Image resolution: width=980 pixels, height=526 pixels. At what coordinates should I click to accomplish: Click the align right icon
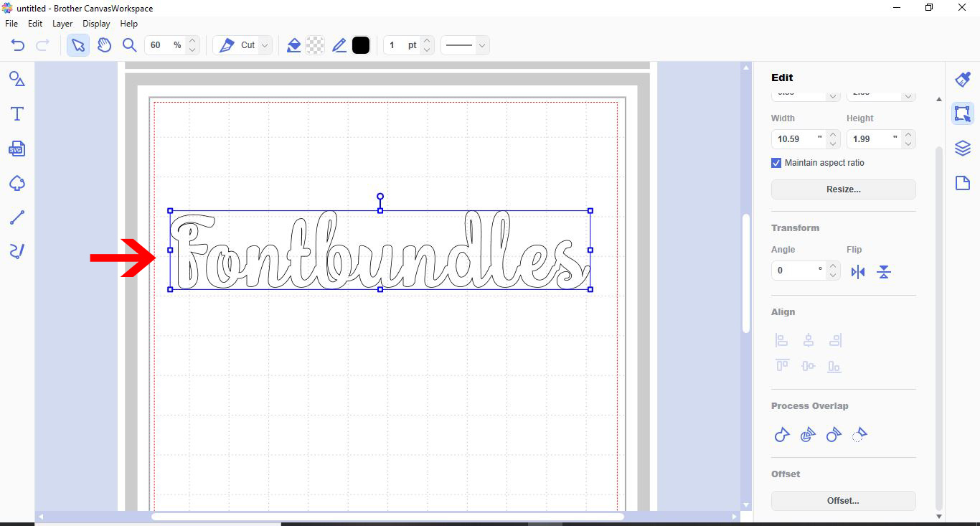pyautogui.click(x=834, y=340)
